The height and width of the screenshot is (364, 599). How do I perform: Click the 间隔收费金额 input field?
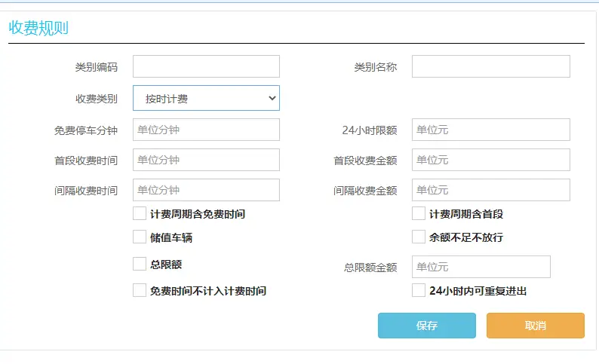490,190
